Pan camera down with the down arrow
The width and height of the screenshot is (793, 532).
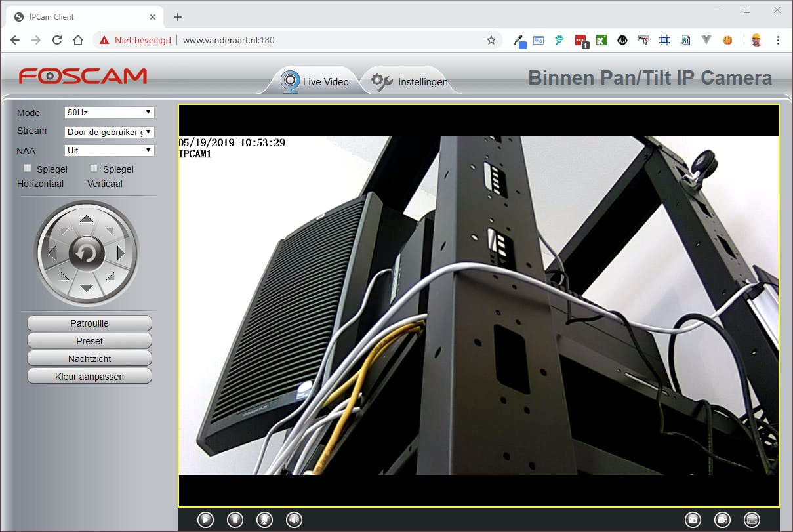coord(86,287)
